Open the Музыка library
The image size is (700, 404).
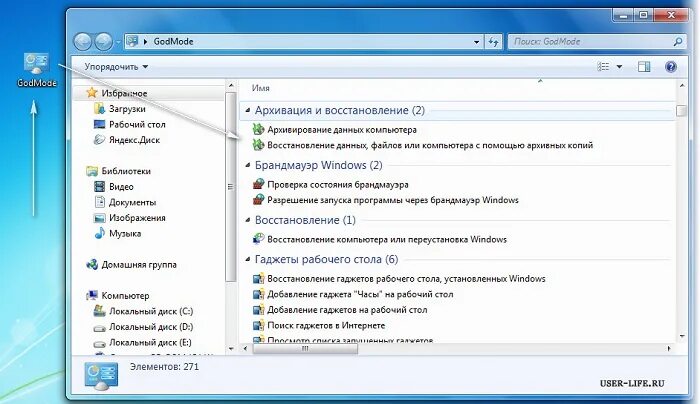pyautogui.click(x=125, y=233)
